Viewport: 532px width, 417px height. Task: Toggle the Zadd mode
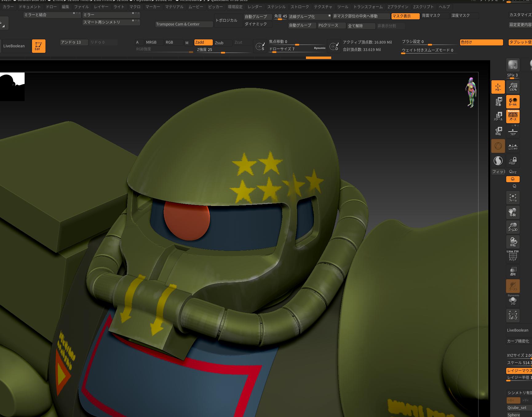pyautogui.click(x=203, y=42)
